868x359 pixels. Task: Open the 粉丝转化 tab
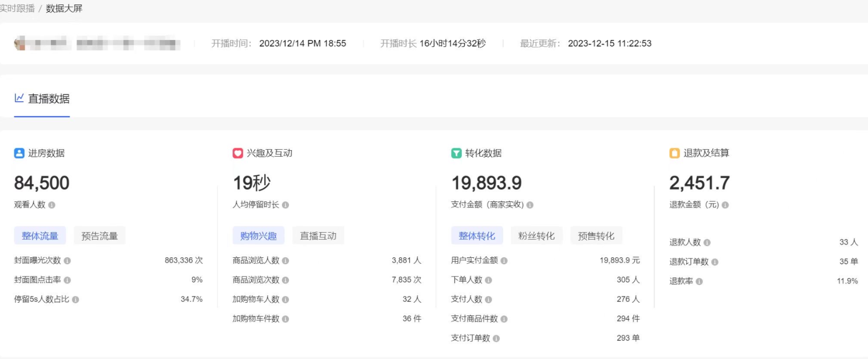[x=536, y=236]
